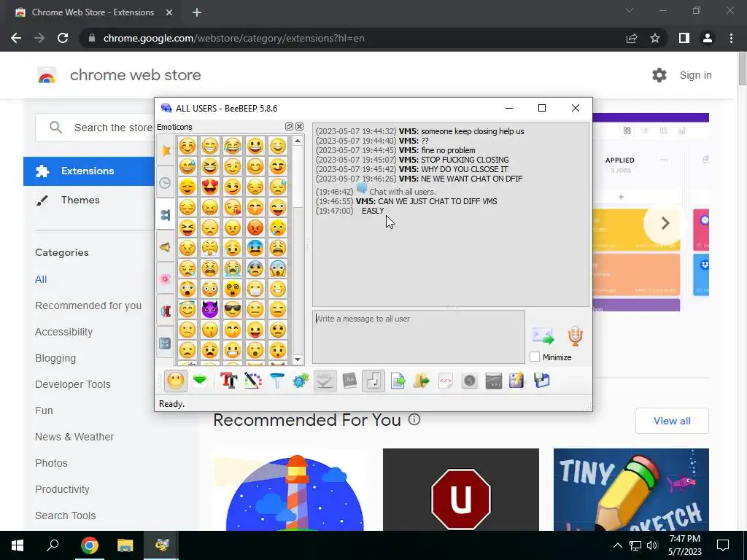Click the code snippet </> icon
This screenshot has height=560, width=747.
click(x=446, y=381)
